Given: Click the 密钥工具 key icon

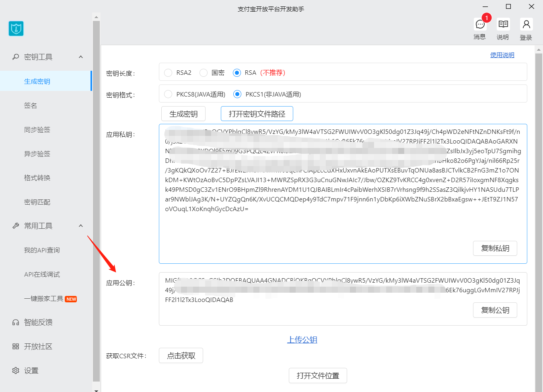Looking at the screenshot, I should click(16, 57).
